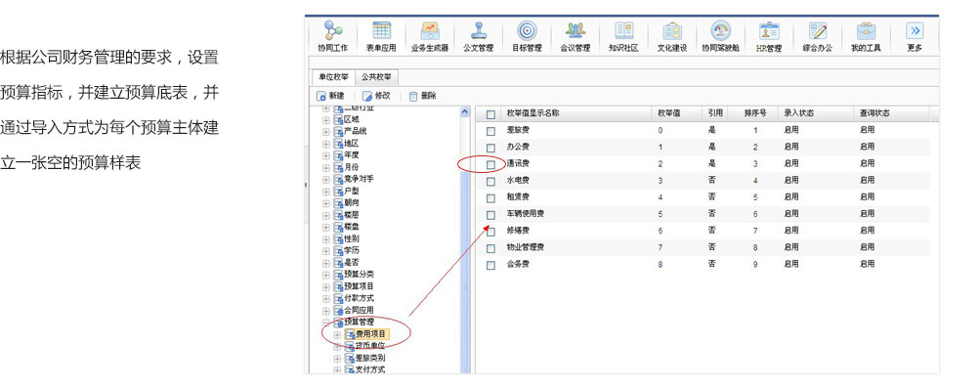This screenshot has height=387, width=980.
Task: Click the 删除 toolbar button
Action: tap(422, 96)
